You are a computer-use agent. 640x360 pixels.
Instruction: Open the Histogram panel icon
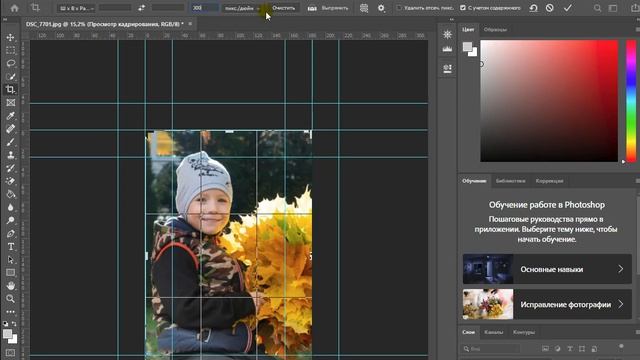447,49
